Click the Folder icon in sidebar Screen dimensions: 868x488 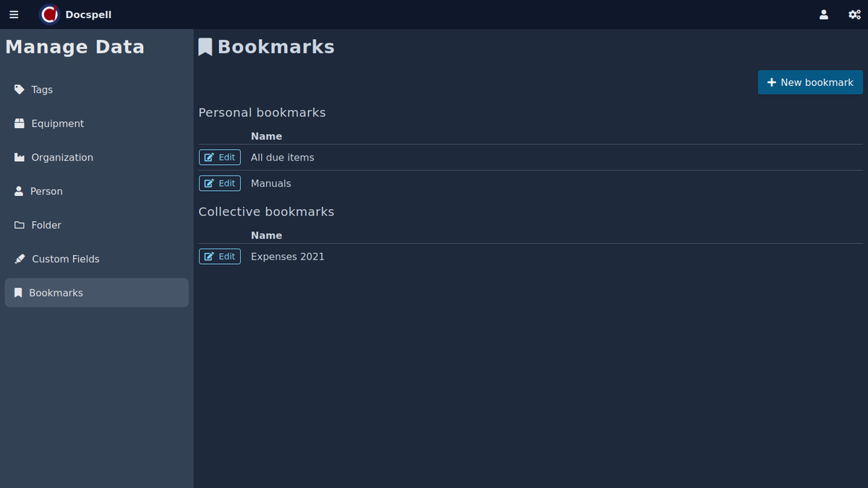click(20, 226)
